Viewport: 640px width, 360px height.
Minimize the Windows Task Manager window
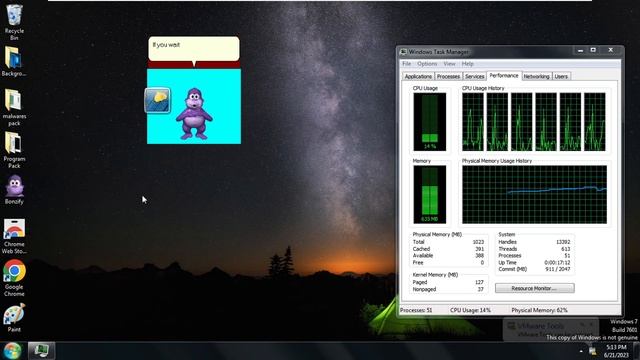580,50
